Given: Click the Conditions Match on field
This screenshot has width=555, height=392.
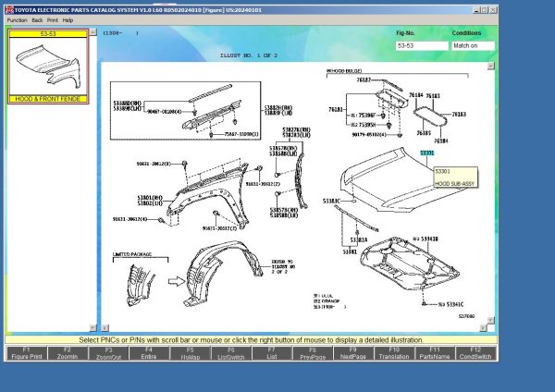Looking at the screenshot, I should [x=472, y=45].
